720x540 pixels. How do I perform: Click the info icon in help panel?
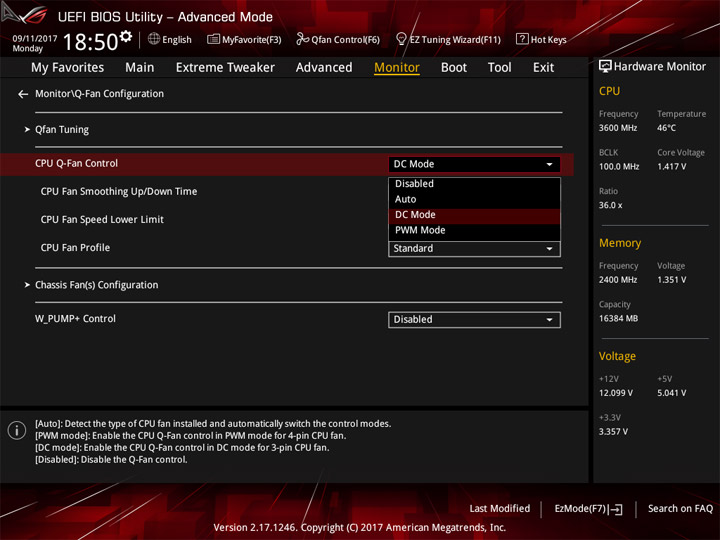click(17, 430)
